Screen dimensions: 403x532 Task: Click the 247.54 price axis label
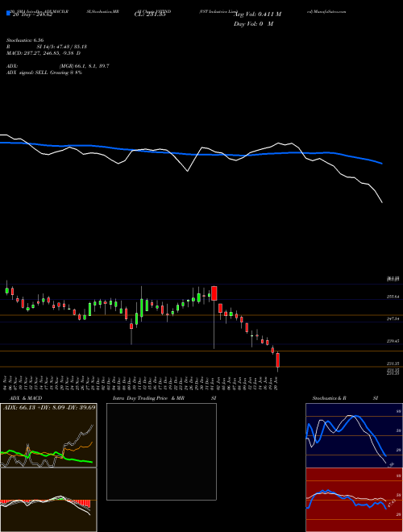tap(393, 319)
